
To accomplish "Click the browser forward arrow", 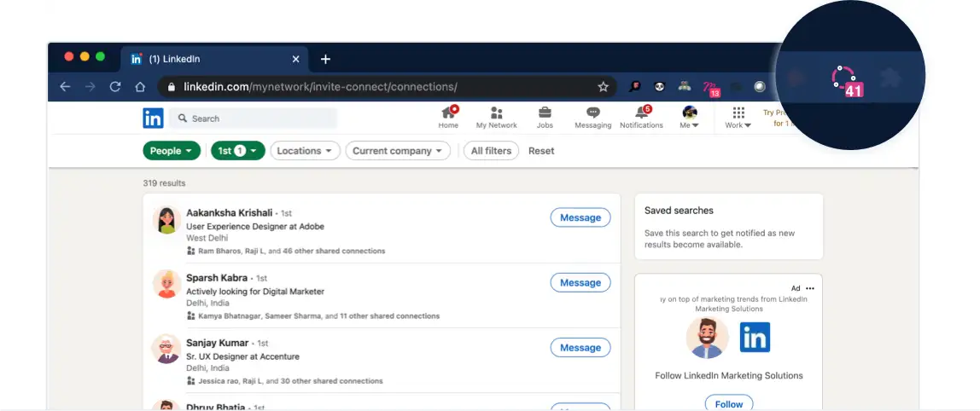I will (90, 87).
